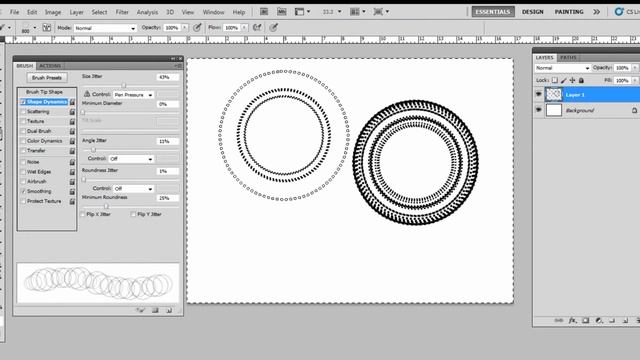Enable the Dual Brush checkbox
Viewport: 640px width, 360px height.
[x=23, y=131]
